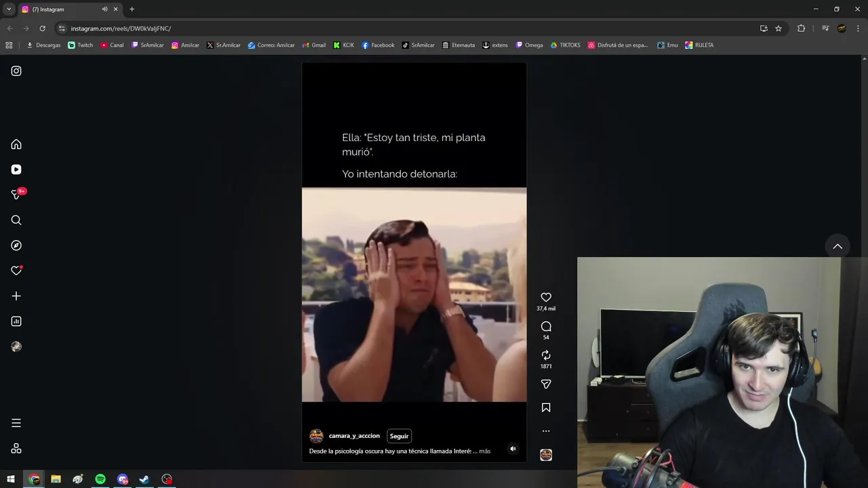Open the Chrome profile avatar
This screenshot has height=488, width=868.
[x=842, y=28]
